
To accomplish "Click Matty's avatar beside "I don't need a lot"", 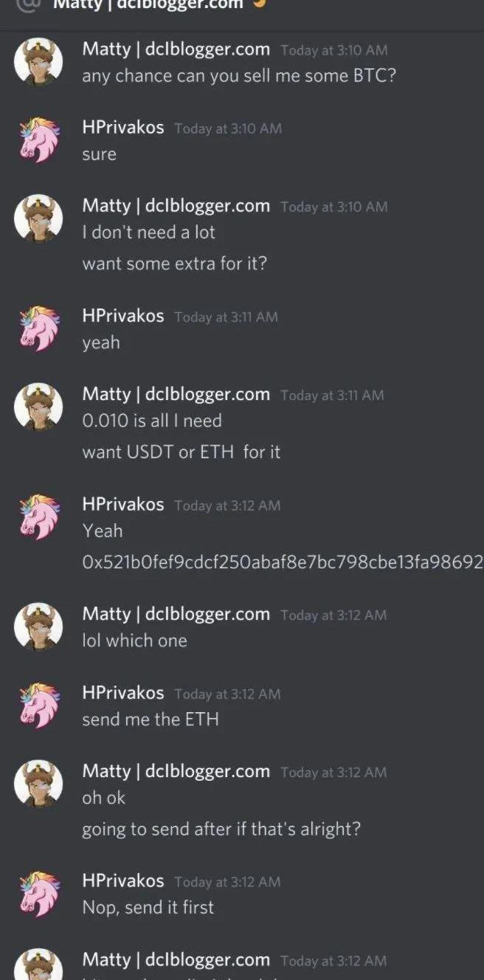I will coord(38,218).
